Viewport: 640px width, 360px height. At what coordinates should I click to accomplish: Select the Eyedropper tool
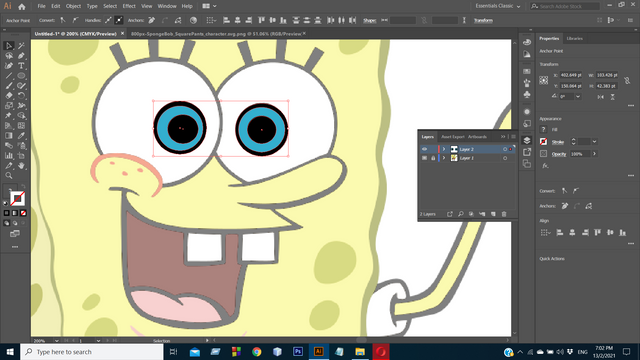point(21,136)
